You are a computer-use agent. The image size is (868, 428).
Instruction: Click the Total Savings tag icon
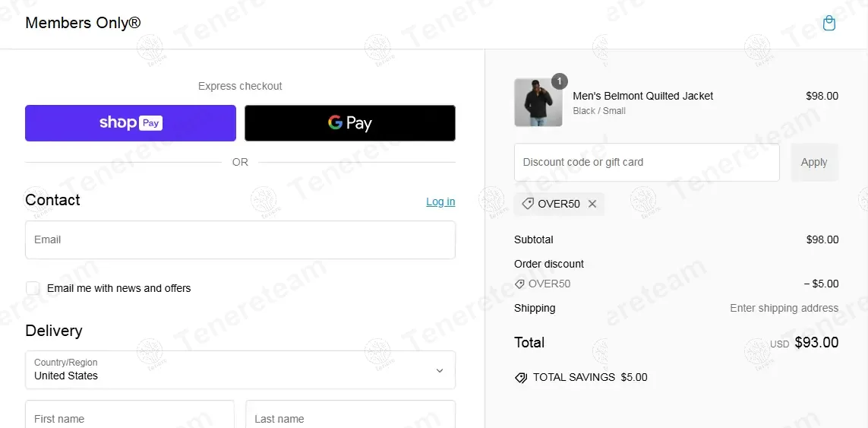[x=521, y=378]
